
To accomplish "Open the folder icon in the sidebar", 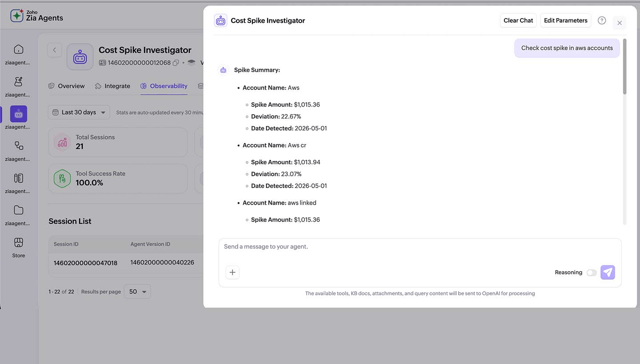I will pos(19,210).
